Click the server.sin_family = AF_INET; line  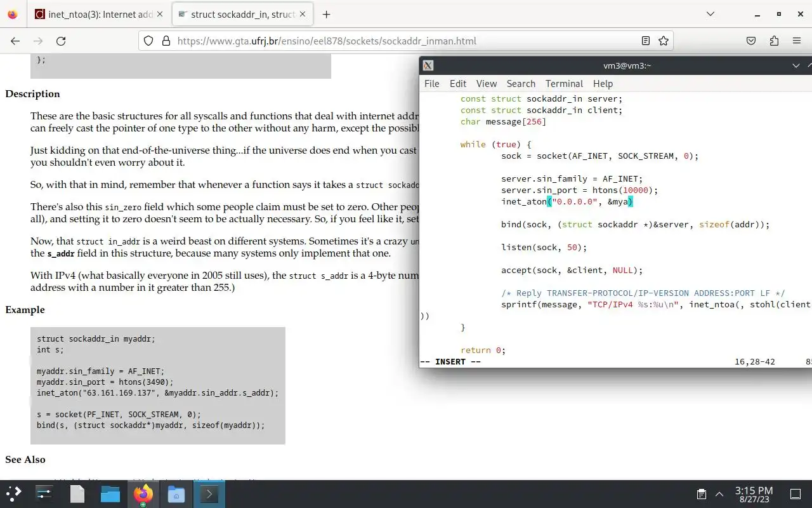click(x=572, y=178)
